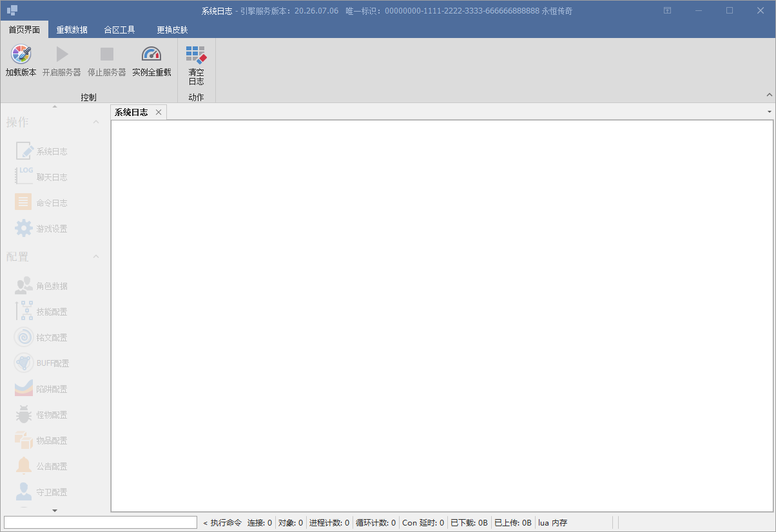The width and height of the screenshot is (776, 532).
Task: Open 陷阱配置 in the sidebar
Action: 41,389
